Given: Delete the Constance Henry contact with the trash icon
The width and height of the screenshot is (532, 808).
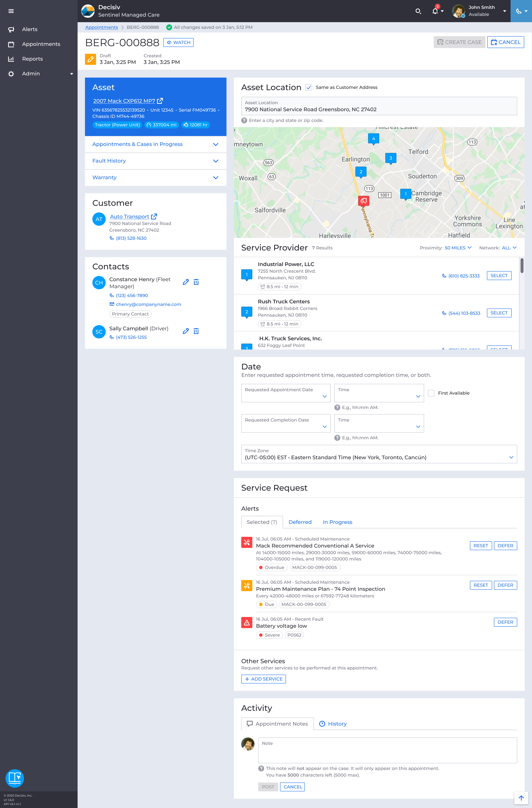Looking at the screenshot, I should 196,282.
